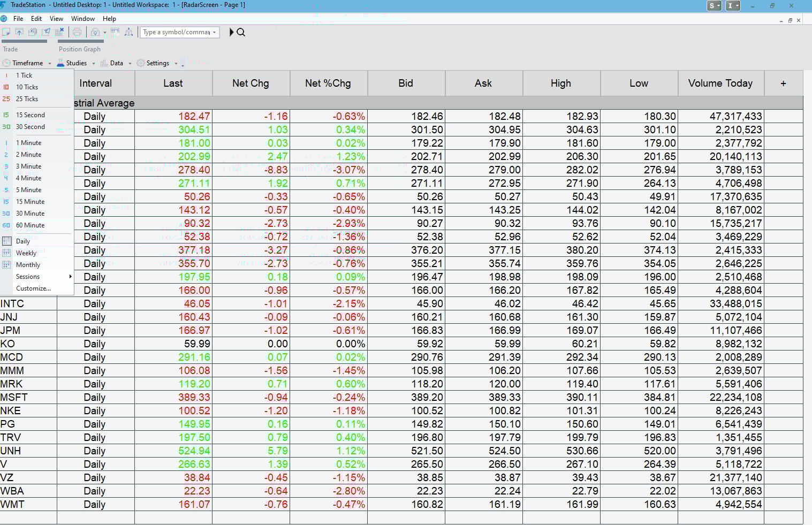Select 25 Ticks timeframe
This screenshot has height=525, width=812.
point(36,99)
